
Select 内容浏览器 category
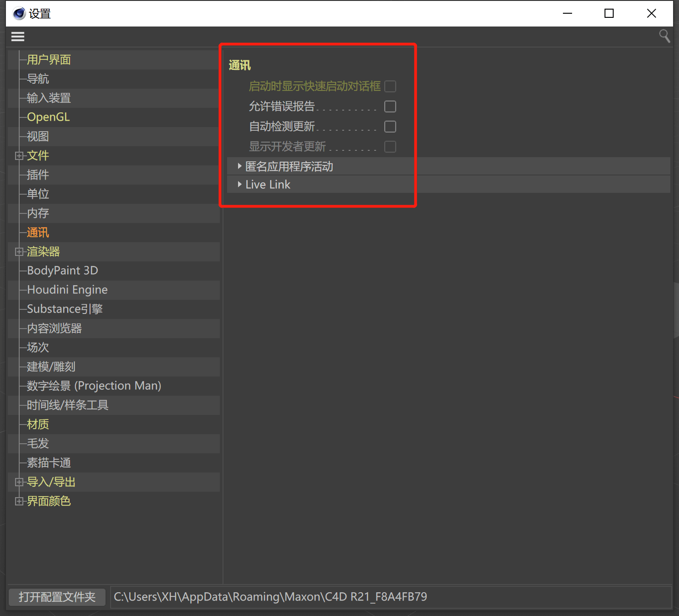pyautogui.click(x=54, y=329)
